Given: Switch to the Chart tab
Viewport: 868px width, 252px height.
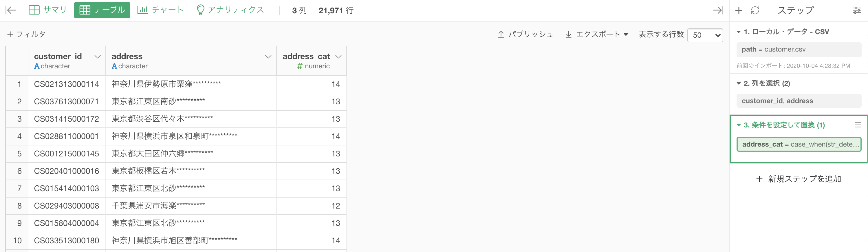Looking at the screenshot, I should point(160,10).
